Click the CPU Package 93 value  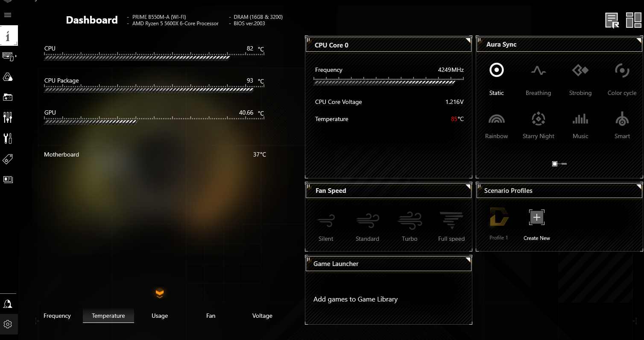coord(250,80)
